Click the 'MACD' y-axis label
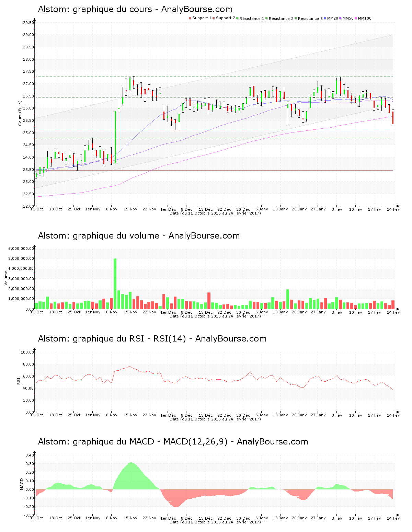The image size is (412, 532). [22, 484]
